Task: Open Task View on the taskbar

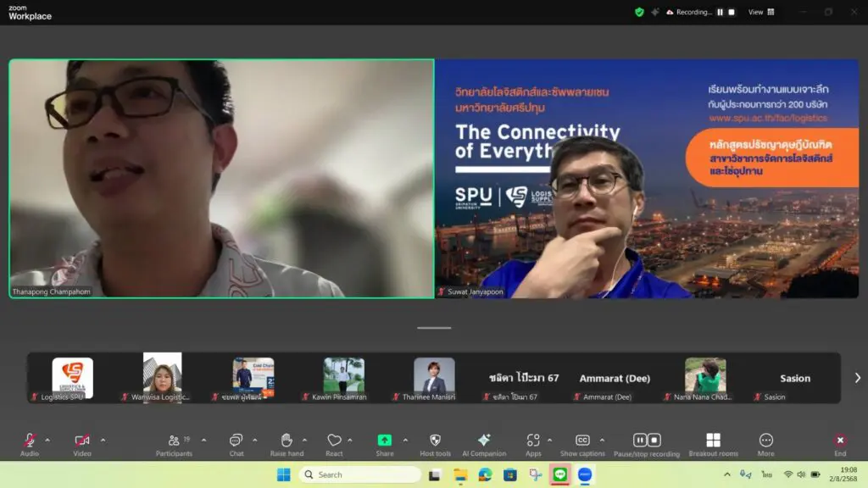Action: click(x=435, y=474)
